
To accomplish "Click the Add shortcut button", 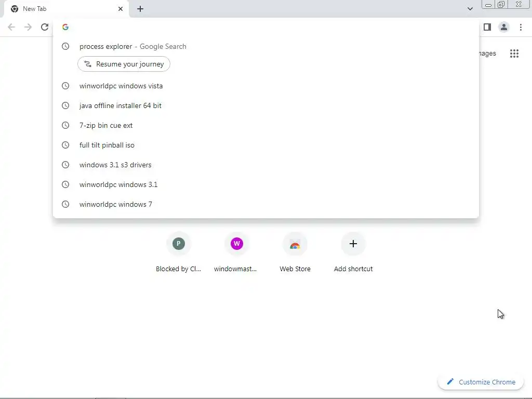I will pos(353,252).
